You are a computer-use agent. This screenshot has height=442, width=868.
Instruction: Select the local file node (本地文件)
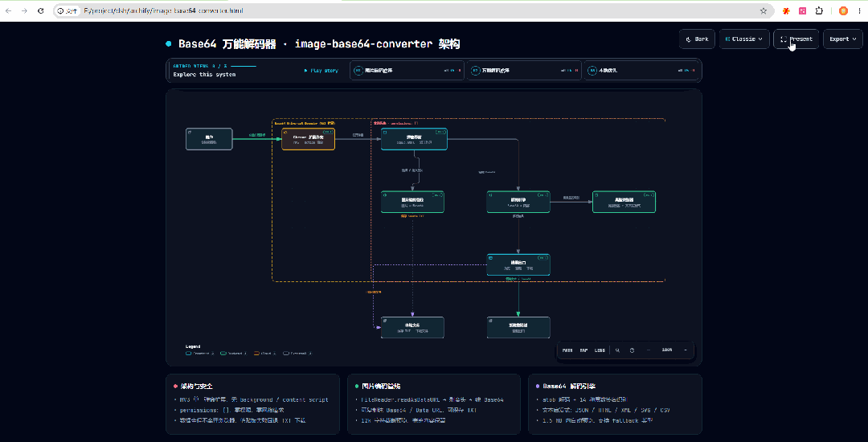(x=412, y=328)
